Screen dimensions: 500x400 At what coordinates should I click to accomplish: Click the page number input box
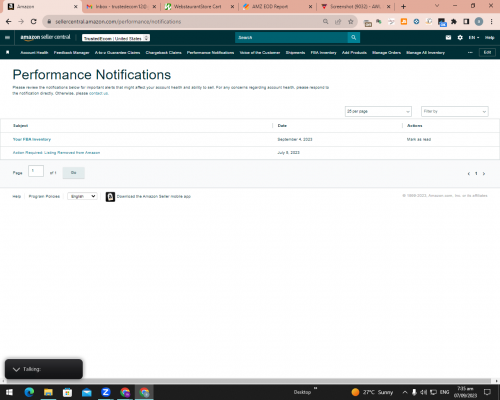pos(36,171)
